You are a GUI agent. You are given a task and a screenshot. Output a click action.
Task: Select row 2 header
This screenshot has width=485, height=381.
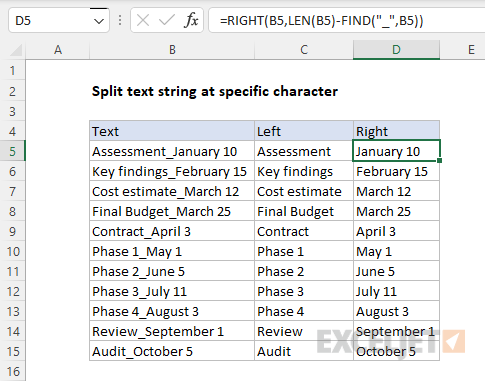tap(13, 91)
